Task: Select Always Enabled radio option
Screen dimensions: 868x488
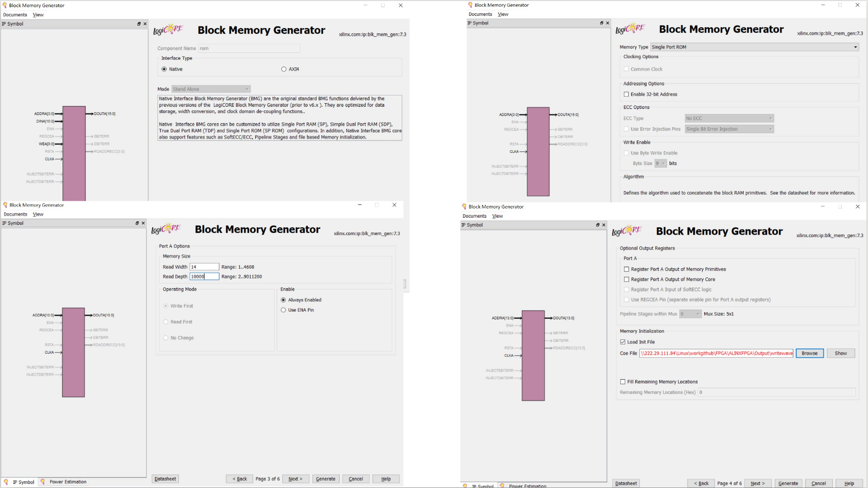Action: pyautogui.click(x=283, y=300)
